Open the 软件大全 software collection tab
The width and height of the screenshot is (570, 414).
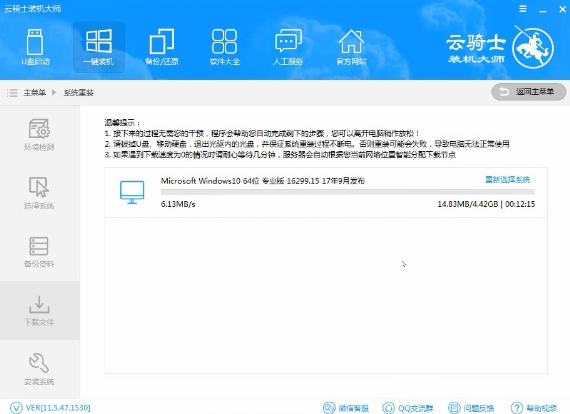[225, 47]
